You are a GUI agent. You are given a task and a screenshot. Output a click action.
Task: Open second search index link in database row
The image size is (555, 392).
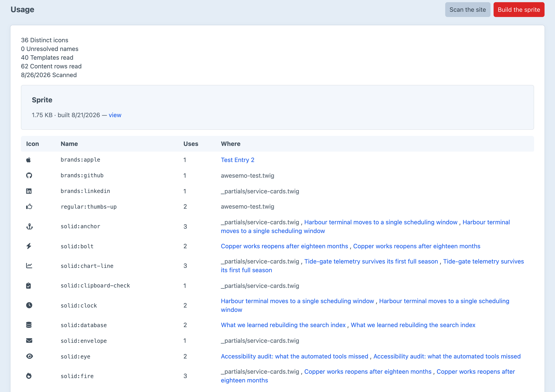click(x=413, y=325)
